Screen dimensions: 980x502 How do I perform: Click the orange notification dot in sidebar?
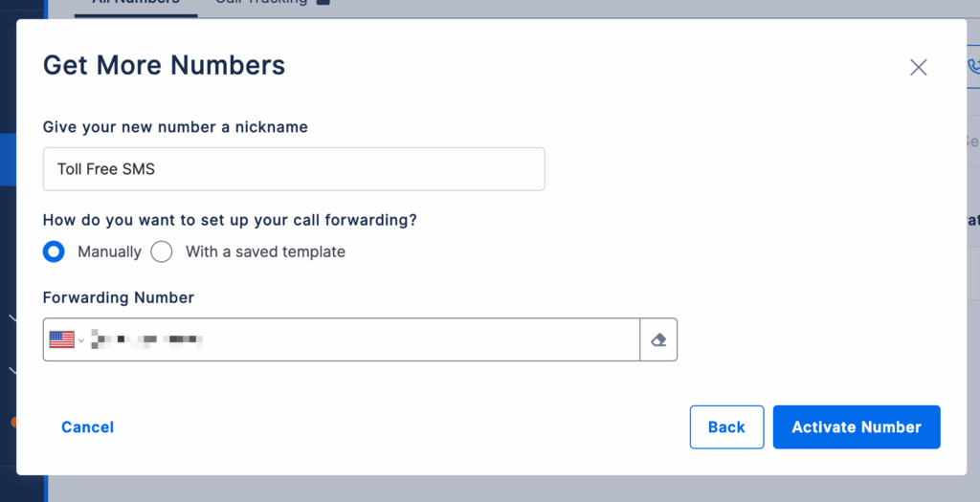pyautogui.click(x=13, y=421)
